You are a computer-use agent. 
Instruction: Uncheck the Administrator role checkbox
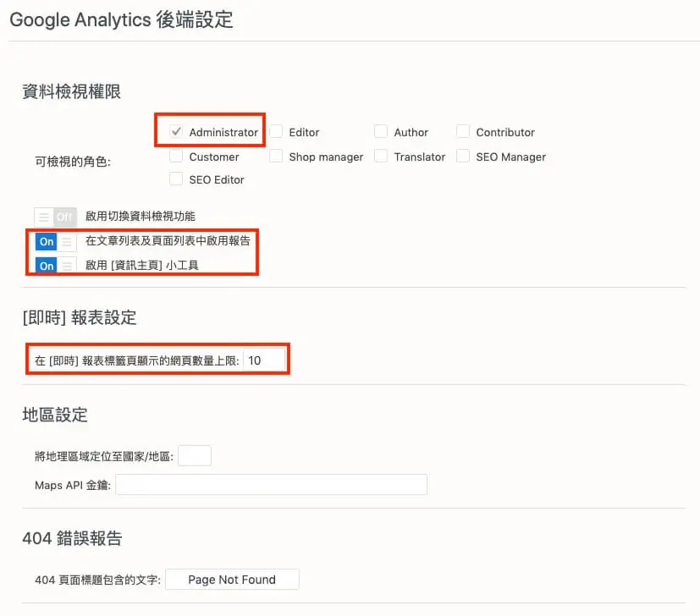(176, 132)
